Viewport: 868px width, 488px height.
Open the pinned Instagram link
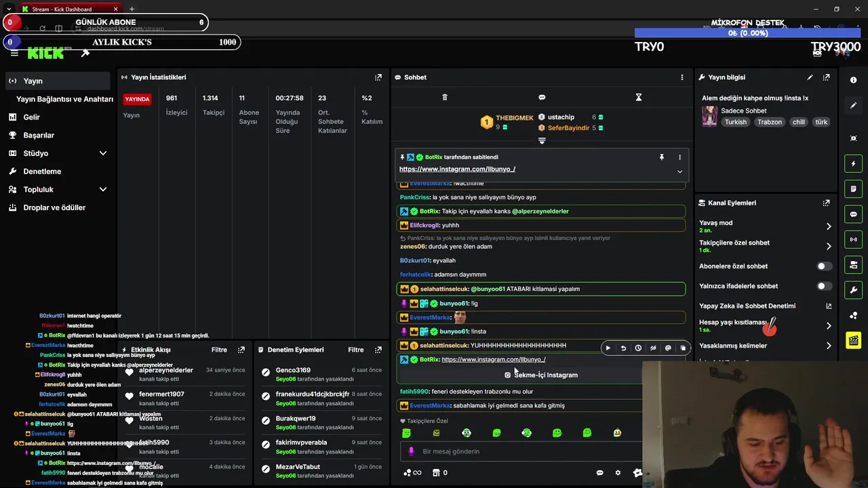pyautogui.click(x=457, y=169)
